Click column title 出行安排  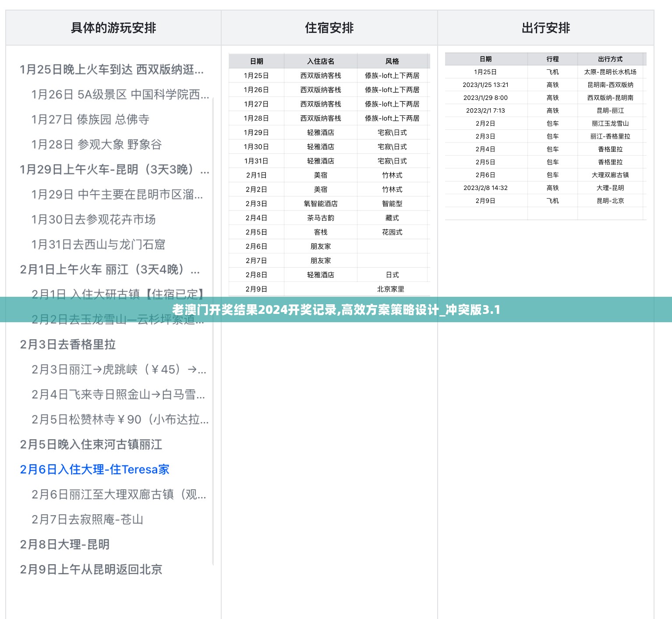click(546, 28)
